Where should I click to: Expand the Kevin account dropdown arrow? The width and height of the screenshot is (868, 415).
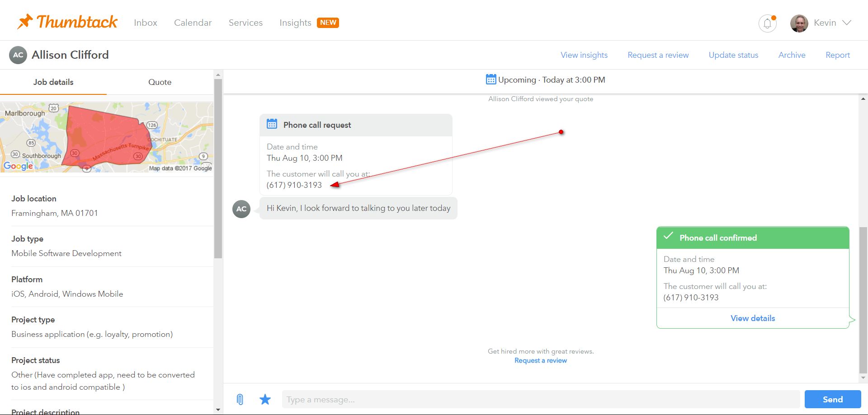[847, 23]
